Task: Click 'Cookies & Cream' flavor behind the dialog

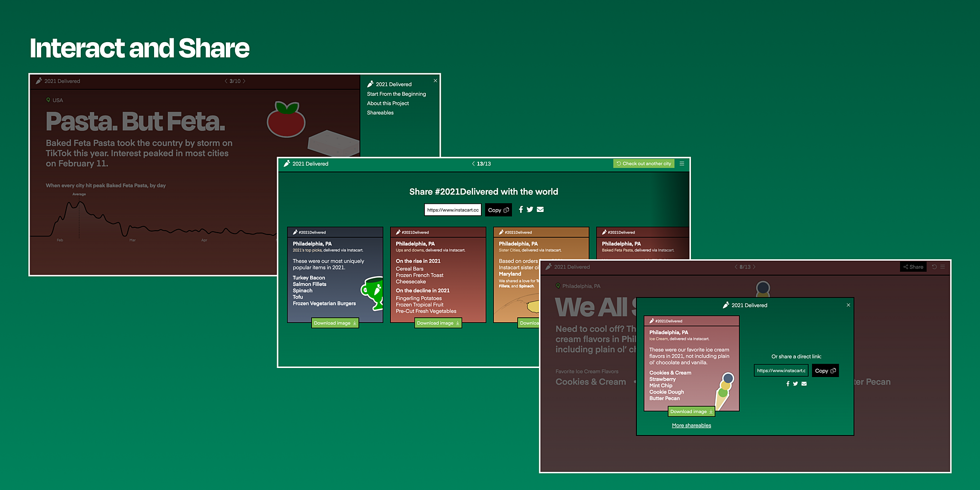Action: [590, 382]
